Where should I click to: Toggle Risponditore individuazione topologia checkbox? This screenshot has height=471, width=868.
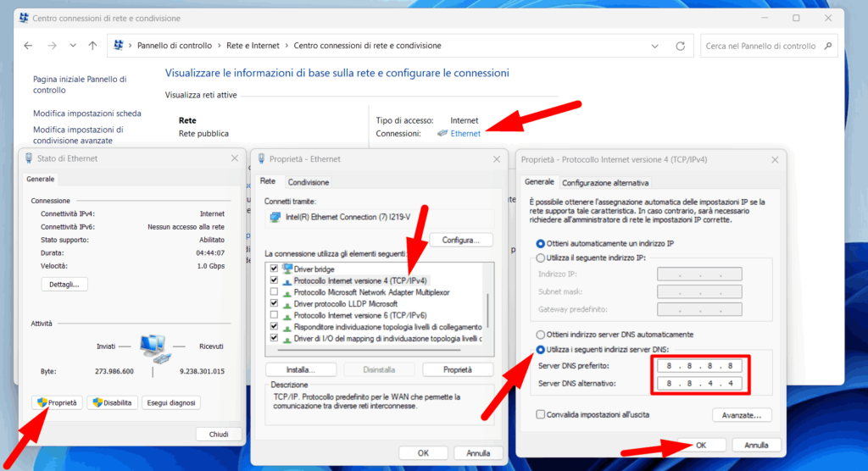(x=274, y=326)
